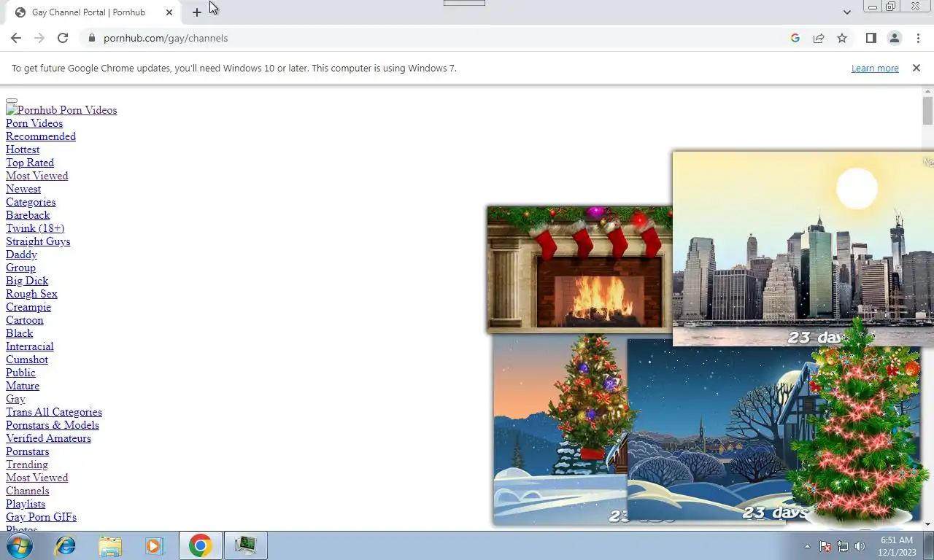Open the Chrome side panel
934x560 pixels.
871,38
